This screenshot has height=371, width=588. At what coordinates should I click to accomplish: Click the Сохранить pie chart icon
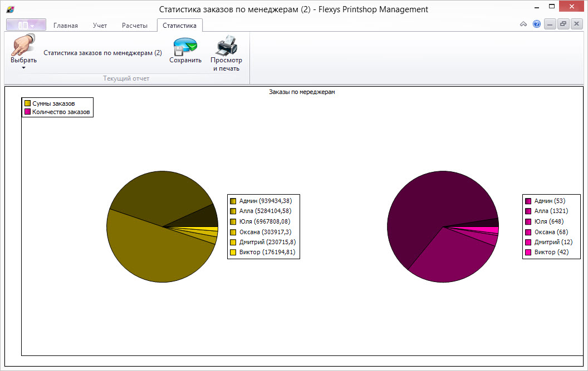click(x=185, y=46)
